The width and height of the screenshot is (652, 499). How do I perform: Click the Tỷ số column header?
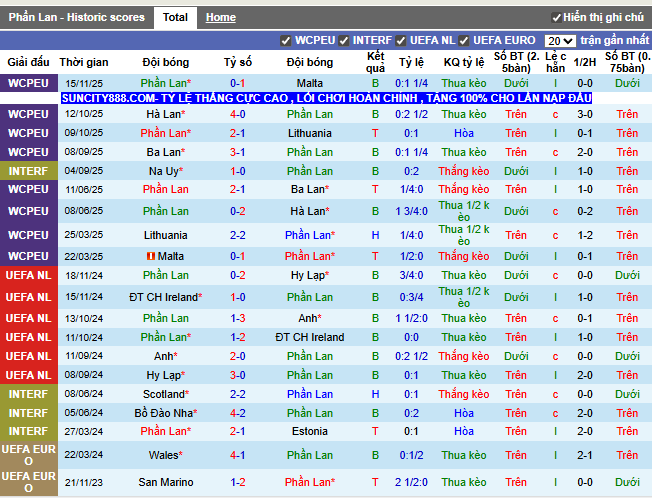point(238,61)
